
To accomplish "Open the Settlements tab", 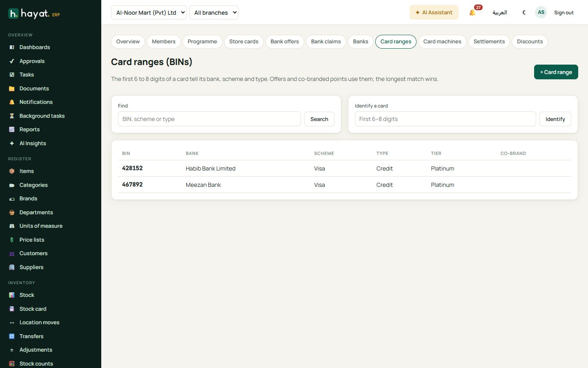I will (x=489, y=42).
